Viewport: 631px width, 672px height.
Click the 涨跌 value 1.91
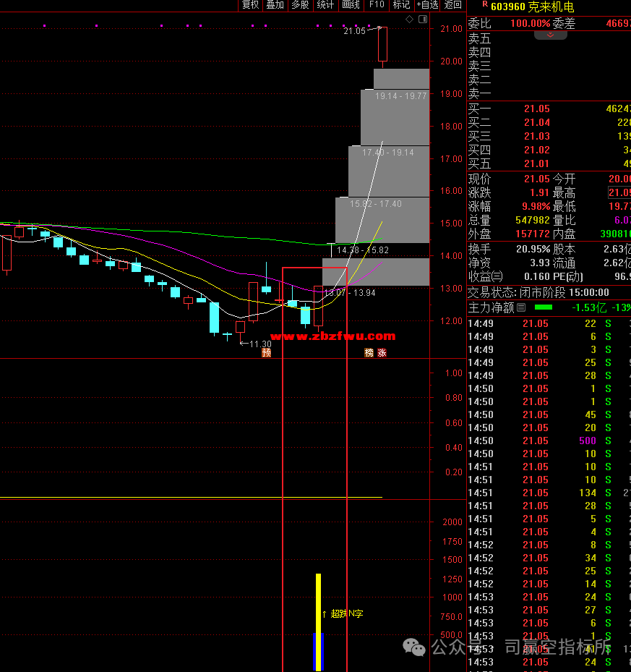tap(539, 193)
